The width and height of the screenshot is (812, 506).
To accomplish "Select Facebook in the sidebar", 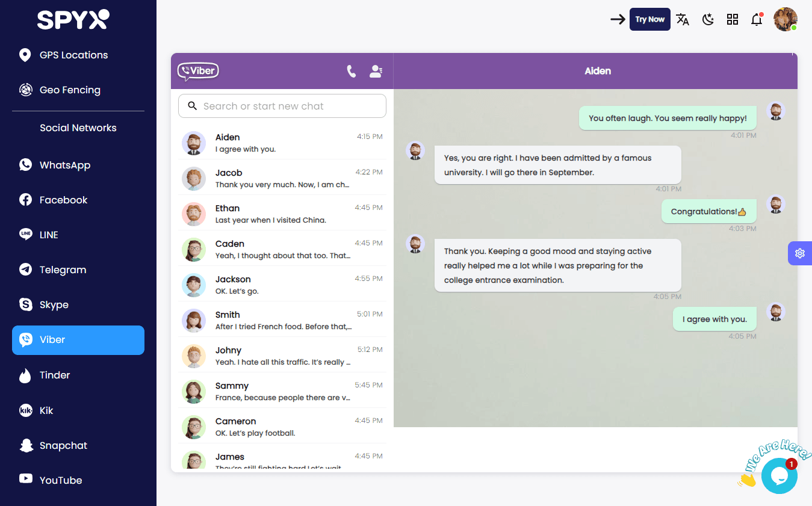I will [x=78, y=200].
